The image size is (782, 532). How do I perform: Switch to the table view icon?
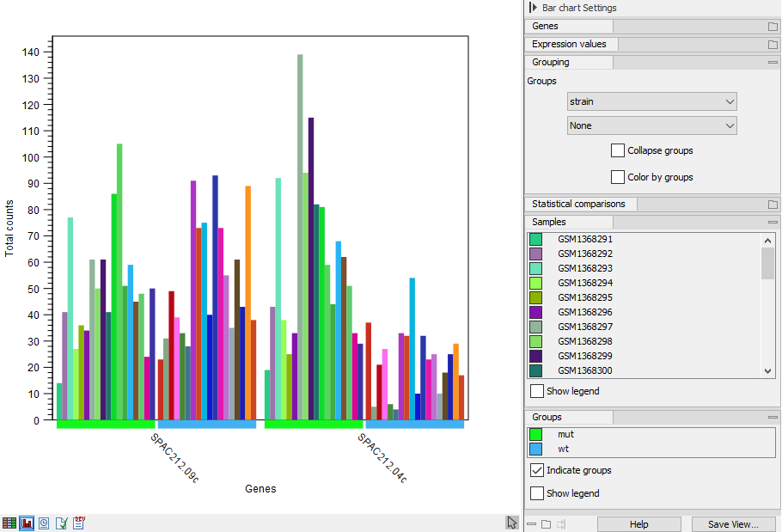pyautogui.click(x=10, y=523)
